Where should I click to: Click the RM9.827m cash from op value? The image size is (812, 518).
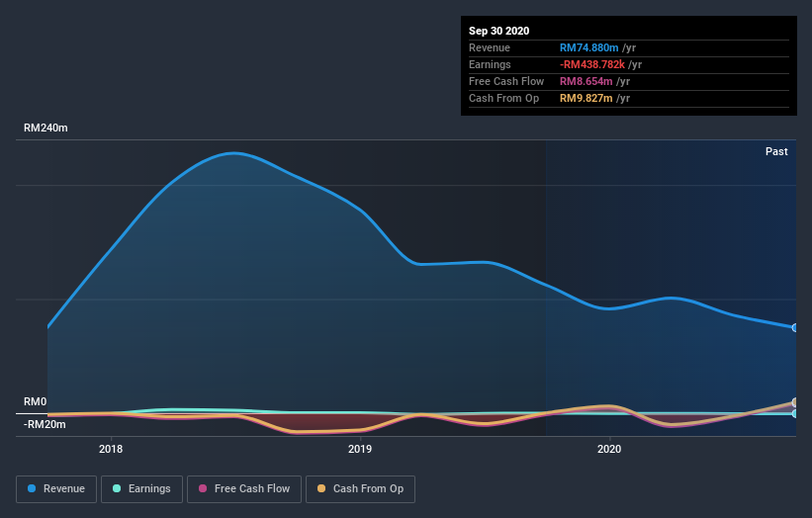[586, 98]
